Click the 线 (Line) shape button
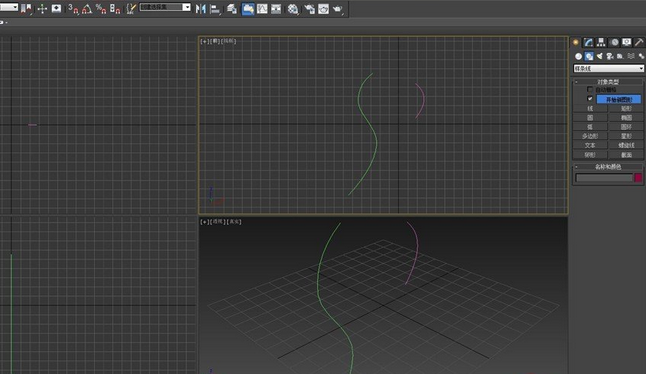 [590, 108]
